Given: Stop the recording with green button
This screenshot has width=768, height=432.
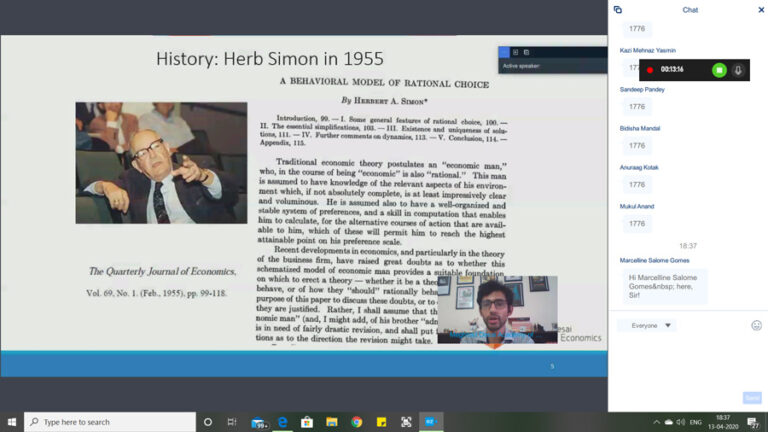Looking at the screenshot, I should tap(718, 70).
